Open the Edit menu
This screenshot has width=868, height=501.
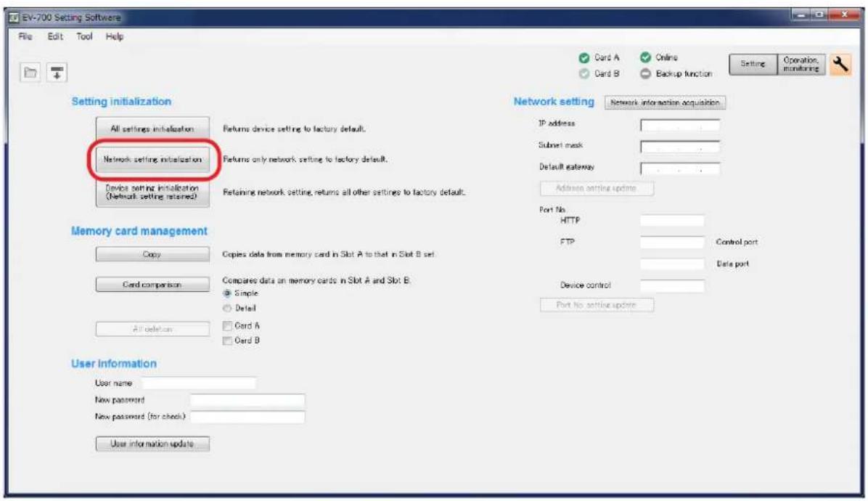click(55, 36)
